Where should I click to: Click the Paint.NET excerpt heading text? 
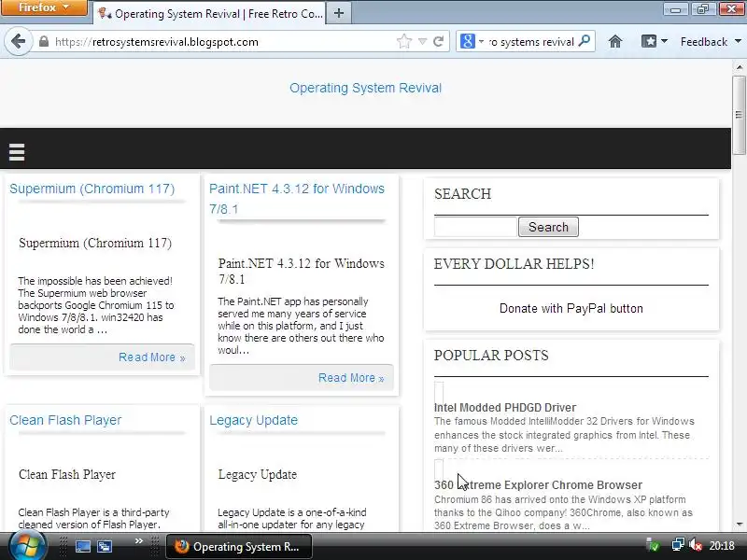[x=301, y=271]
